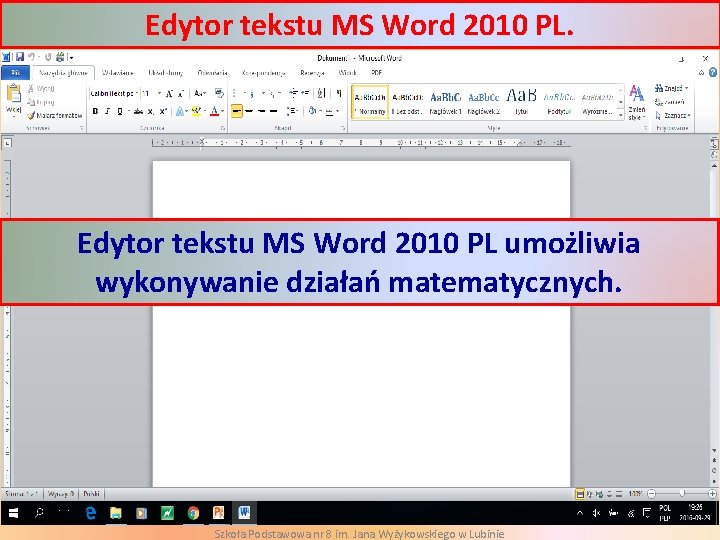
Task: Click the zoom in plus button
Action: [x=712, y=494]
